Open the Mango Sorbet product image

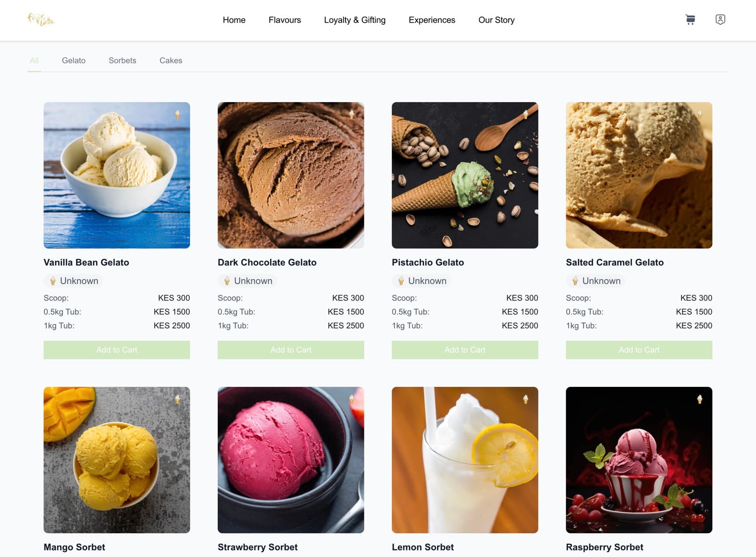[x=117, y=460]
